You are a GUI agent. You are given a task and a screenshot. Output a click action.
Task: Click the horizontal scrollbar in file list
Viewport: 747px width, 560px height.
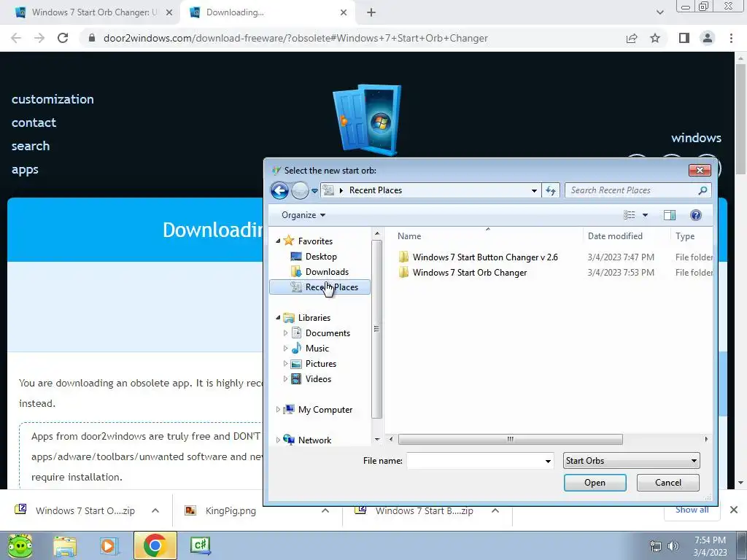(x=510, y=439)
